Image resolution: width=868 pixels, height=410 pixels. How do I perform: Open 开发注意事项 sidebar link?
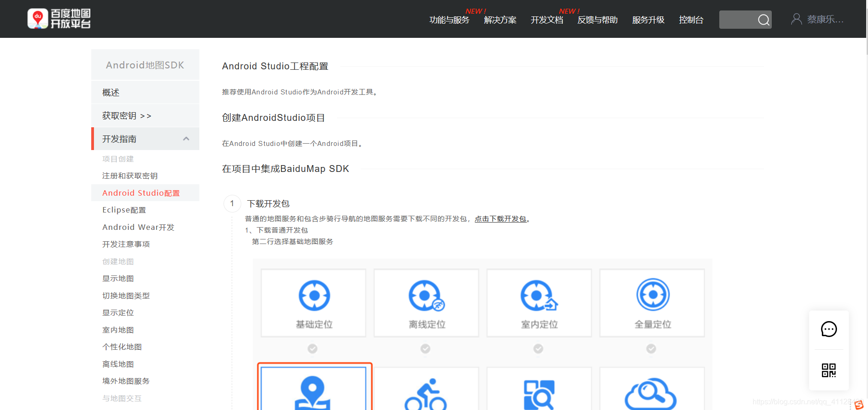126,244
